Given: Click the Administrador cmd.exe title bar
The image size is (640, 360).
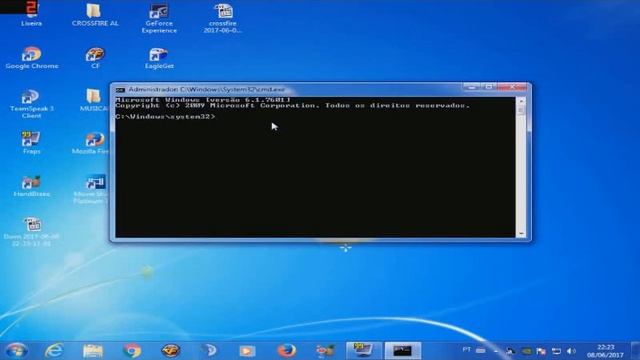Looking at the screenshot, I should [x=207, y=89].
